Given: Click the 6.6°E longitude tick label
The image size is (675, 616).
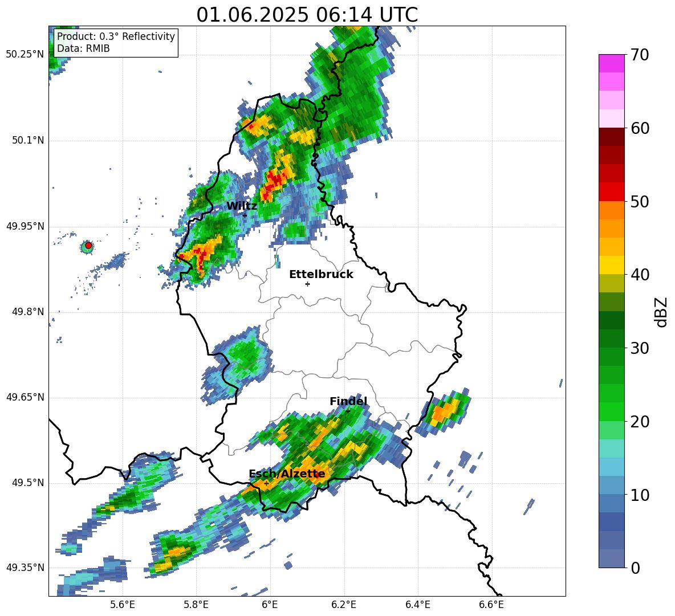Looking at the screenshot, I should tap(491, 605).
